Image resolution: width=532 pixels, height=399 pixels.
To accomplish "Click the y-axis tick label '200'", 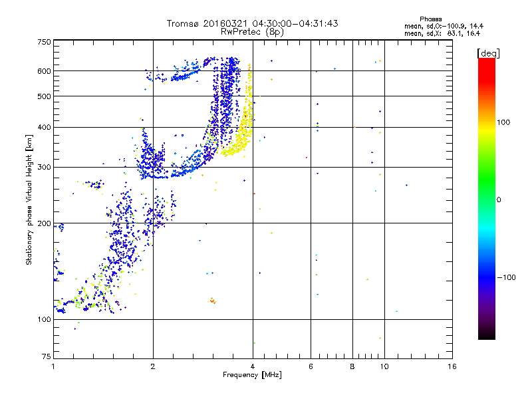I will (44, 223).
